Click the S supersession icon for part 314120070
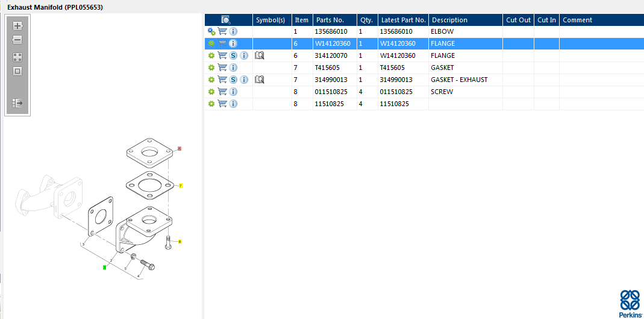Screen dimensions: 644x319 tap(233, 55)
